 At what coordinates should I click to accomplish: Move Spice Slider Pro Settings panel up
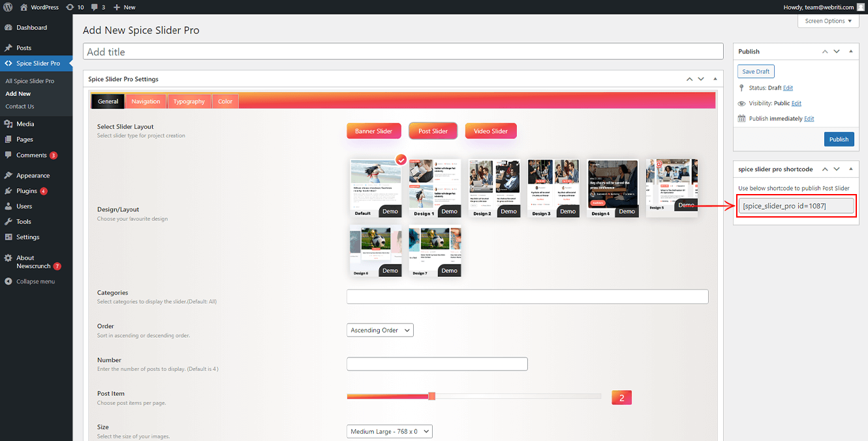tap(690, 79)
